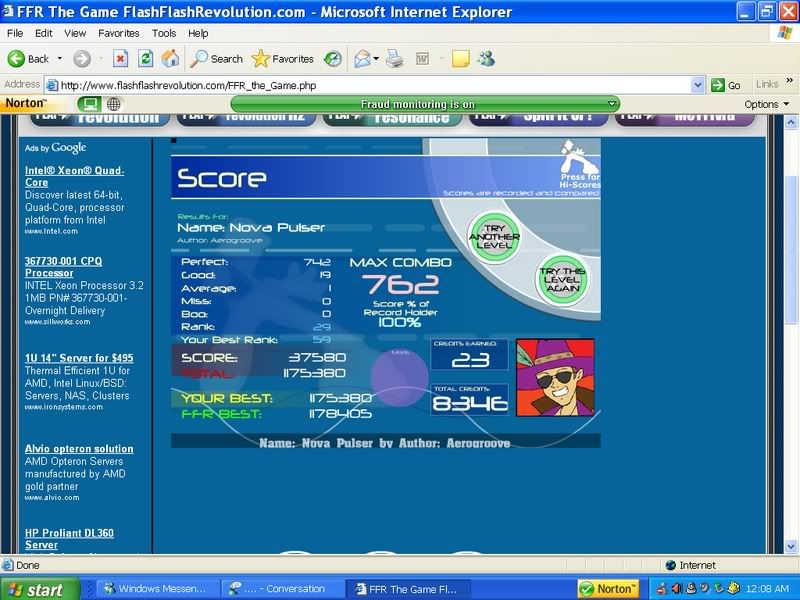Image resolution: width=800 pixels, height=600 pixels.
Task: Open the Search toolbar button
Action: click(x=217, y=59)
